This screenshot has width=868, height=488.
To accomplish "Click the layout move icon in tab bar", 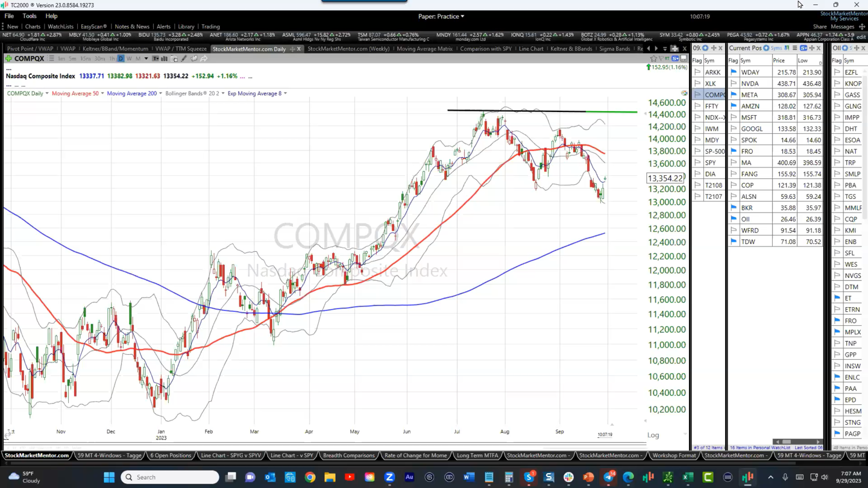I will point(675,49).
